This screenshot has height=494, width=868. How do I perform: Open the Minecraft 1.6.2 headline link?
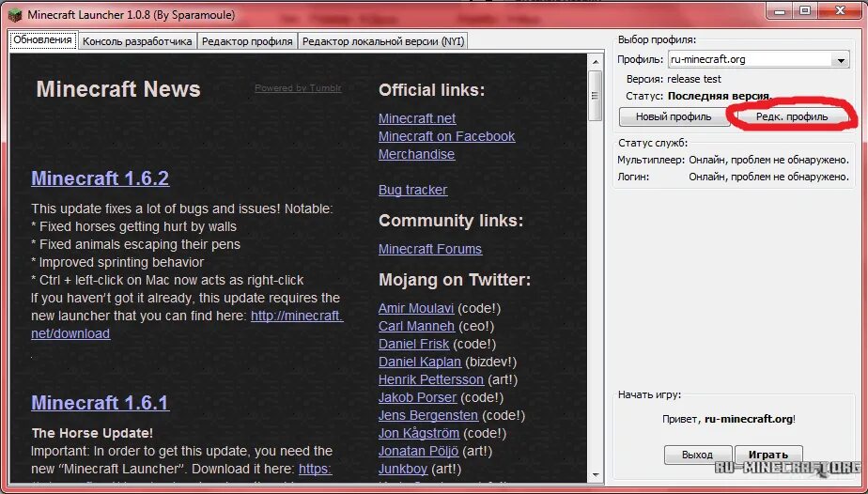coord(101,178)
